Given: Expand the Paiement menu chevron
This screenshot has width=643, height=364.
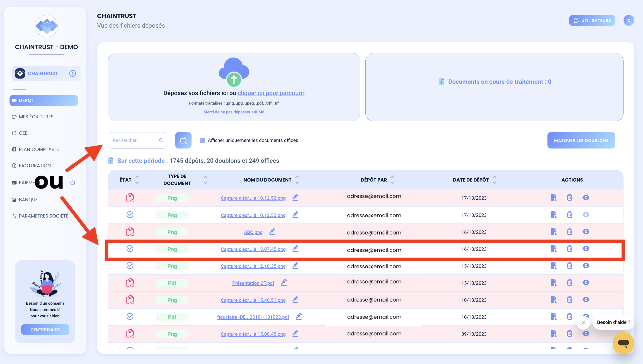Looking at the screenshot, I should point(73,183).
